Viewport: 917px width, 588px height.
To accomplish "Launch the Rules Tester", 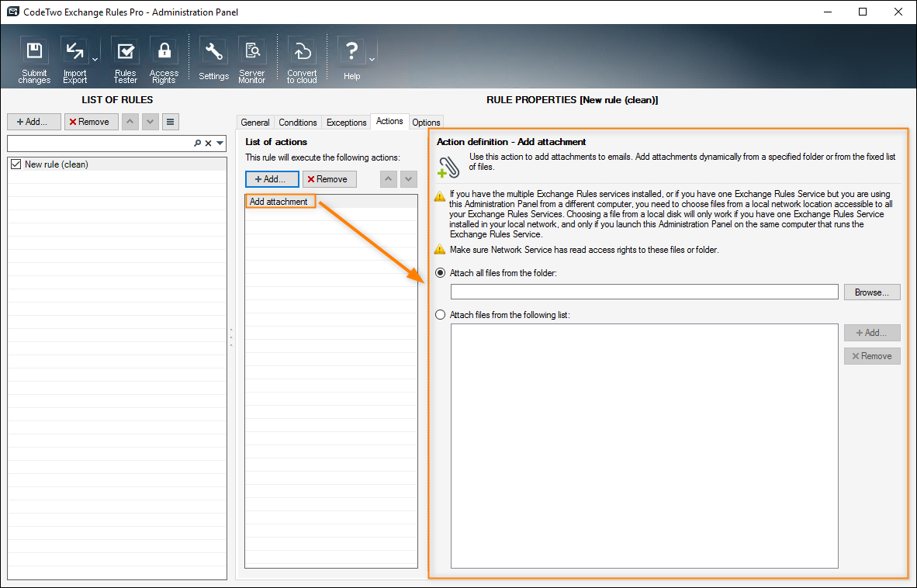I will click(x=125, y=60).
